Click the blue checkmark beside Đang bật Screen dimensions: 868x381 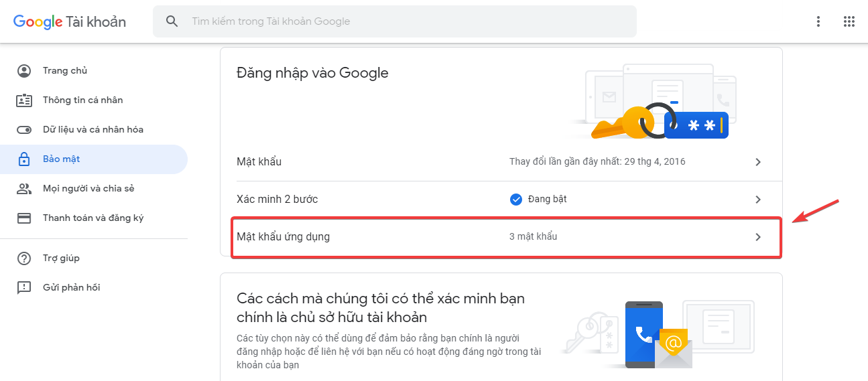click(516, 200)
